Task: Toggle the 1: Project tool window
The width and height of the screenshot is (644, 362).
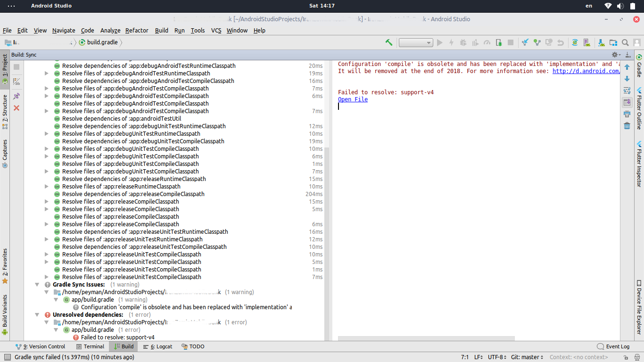Action: tap(5, 69)
